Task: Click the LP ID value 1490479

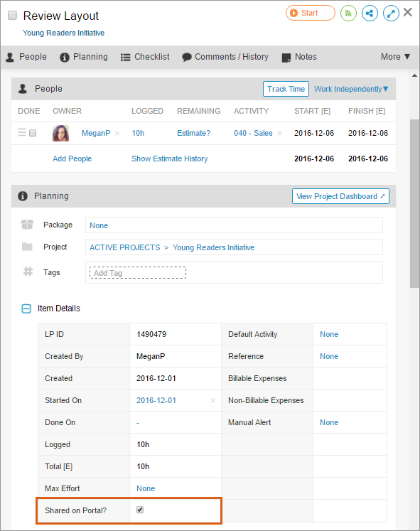Action: click(151, 334)
